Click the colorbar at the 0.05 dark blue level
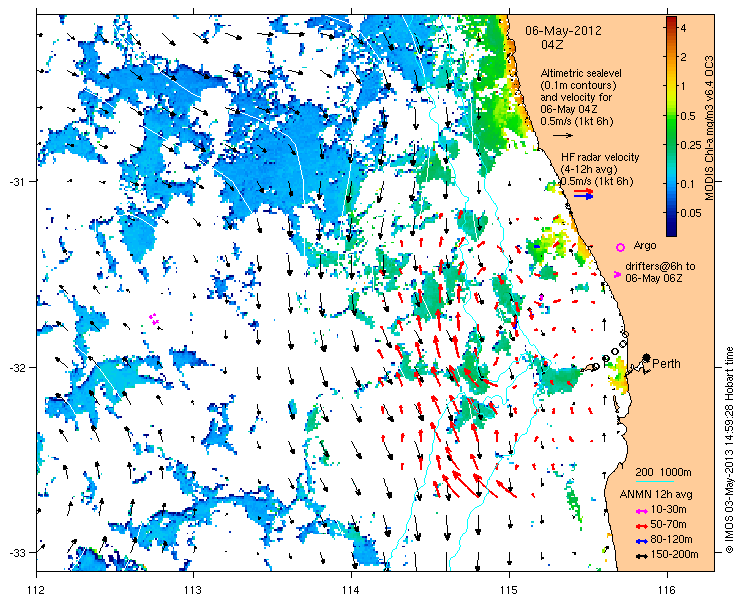The width and height of the screenshot is (740, 600). click(x=671, y=213)
